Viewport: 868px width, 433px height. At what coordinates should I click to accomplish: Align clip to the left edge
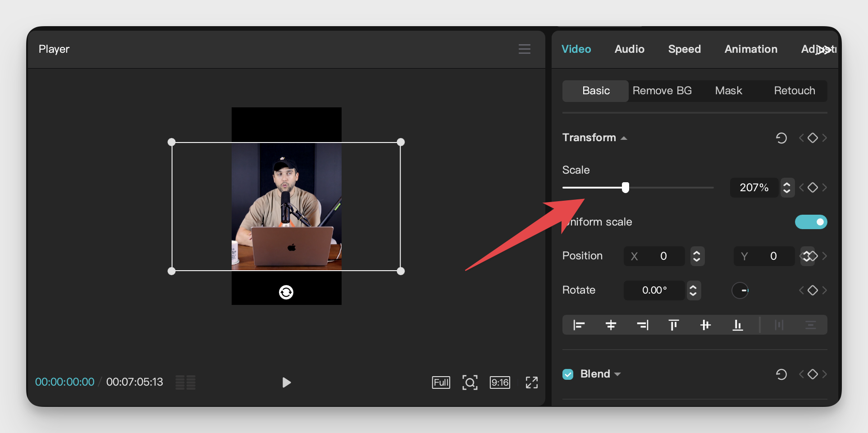point(579,325)
